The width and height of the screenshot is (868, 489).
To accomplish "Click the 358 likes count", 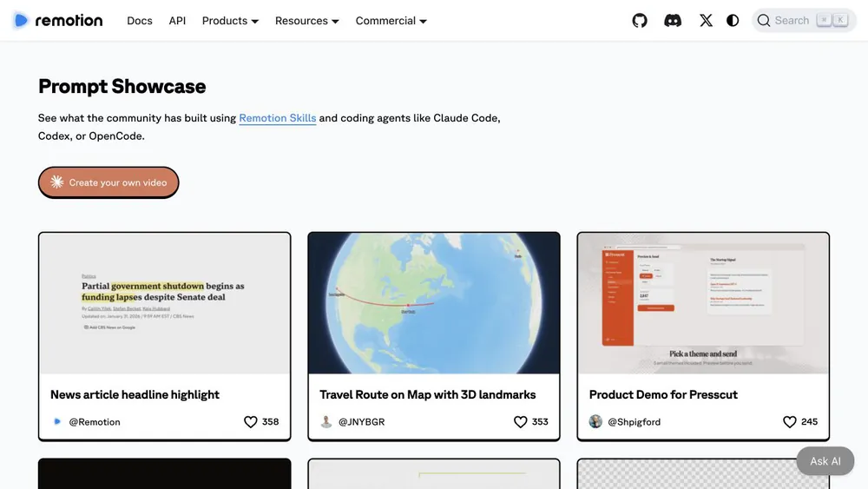I will (270, 422).
